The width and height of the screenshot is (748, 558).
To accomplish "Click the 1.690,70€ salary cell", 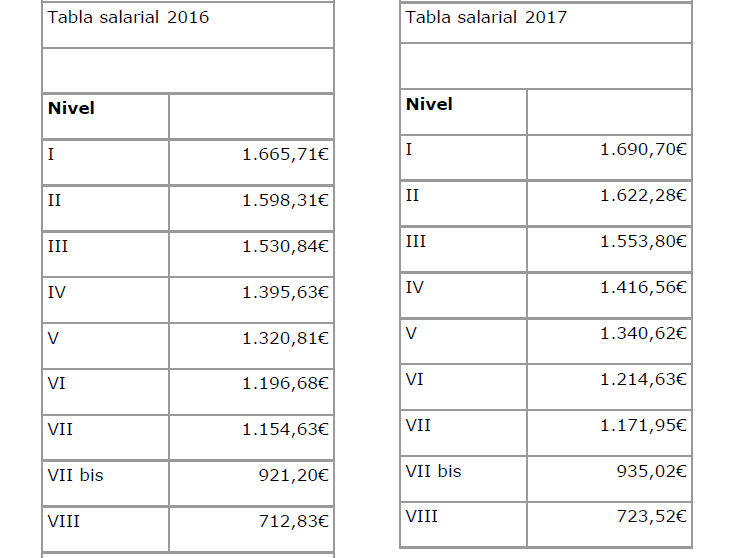I will click(643, 150).
